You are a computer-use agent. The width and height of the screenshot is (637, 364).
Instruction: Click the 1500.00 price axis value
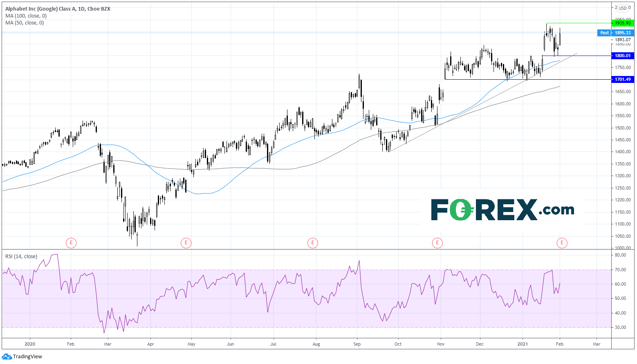pos(623,128)
